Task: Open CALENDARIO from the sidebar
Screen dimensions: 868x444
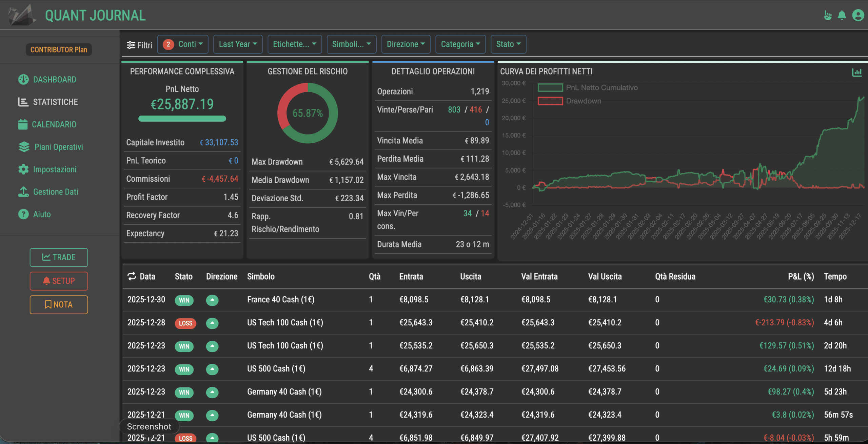Action: tap(54, 124)
